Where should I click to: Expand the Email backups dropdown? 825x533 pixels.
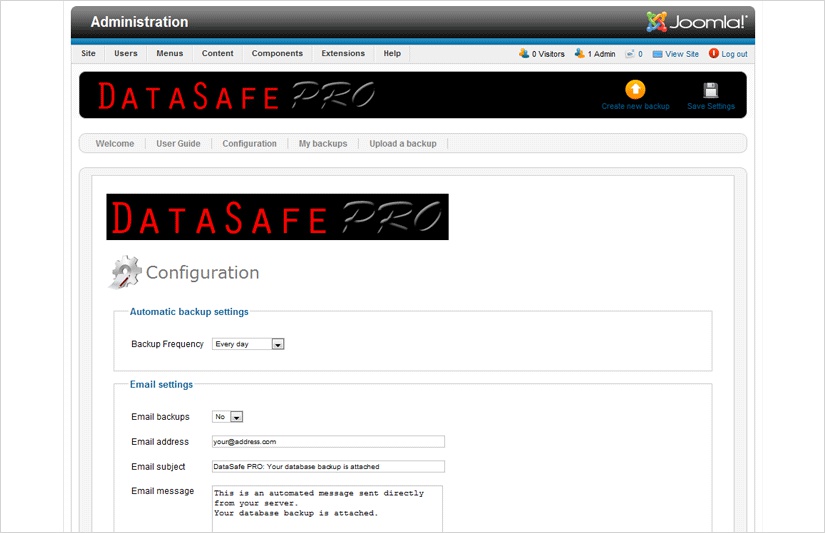pyautogui.click(x=228, y=417)
